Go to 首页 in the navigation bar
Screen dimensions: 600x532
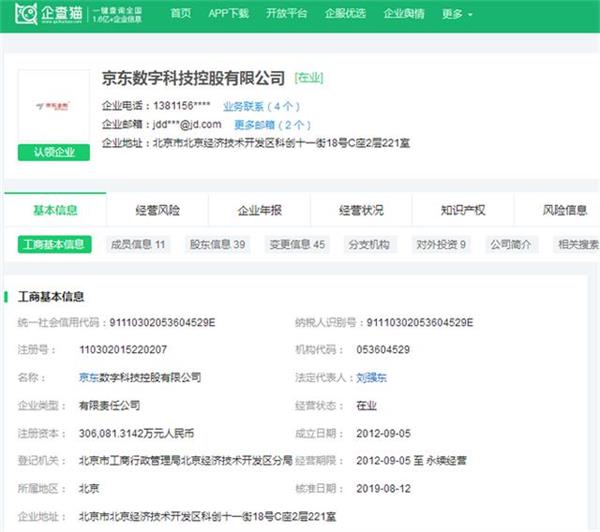click(x=181, y=14)
